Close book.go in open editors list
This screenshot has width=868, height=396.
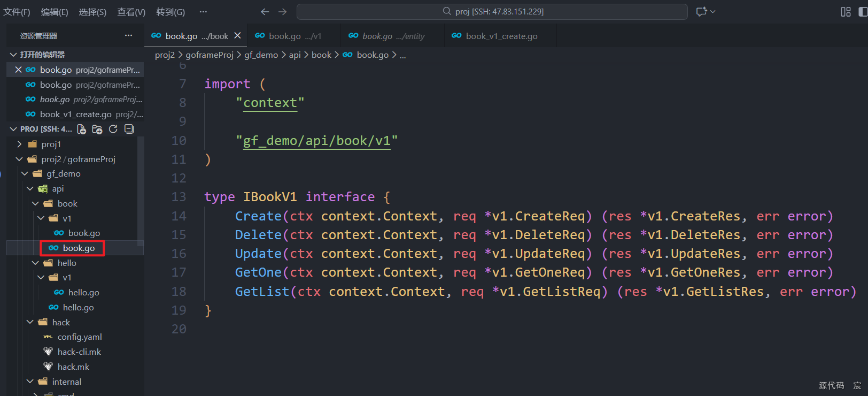(x=18, y=70)
